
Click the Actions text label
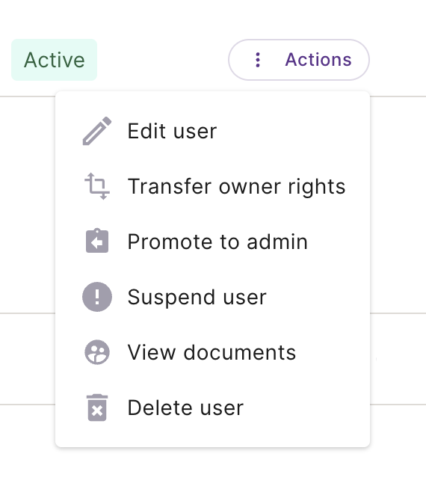pyautogui.click(x=318, y=60)
